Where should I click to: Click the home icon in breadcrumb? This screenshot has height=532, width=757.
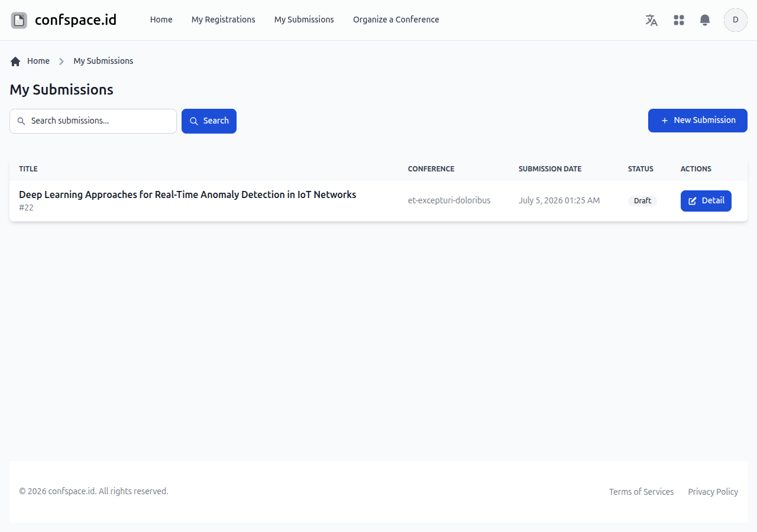tap(15, 61)
